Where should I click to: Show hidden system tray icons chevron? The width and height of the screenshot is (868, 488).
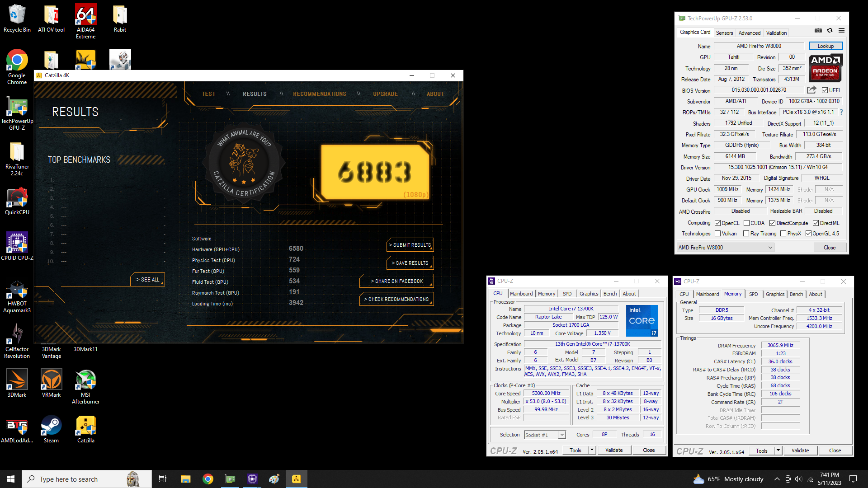(x=777, y=479)
